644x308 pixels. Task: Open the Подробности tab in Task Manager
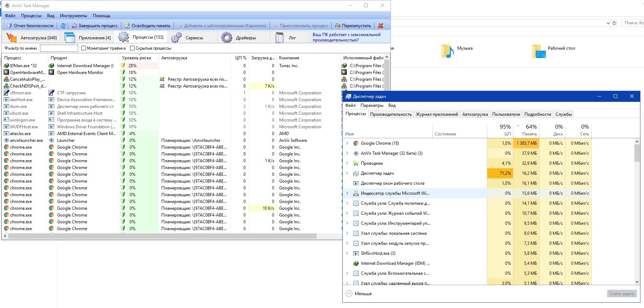tap(538, 114)
